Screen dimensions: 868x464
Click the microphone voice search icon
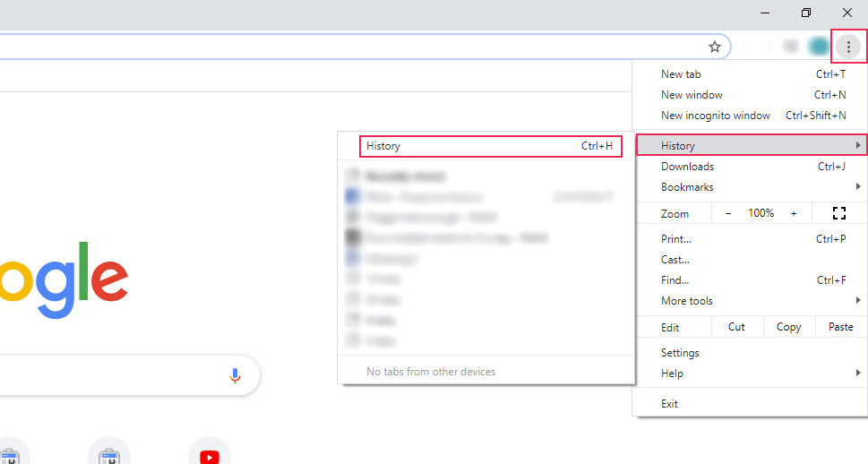pos(235,375)
